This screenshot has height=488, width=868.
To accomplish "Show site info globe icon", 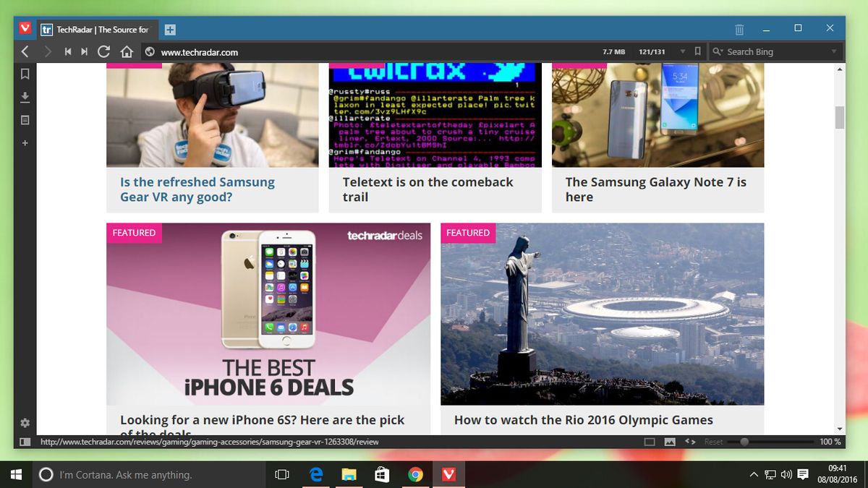I will [150, 51].
